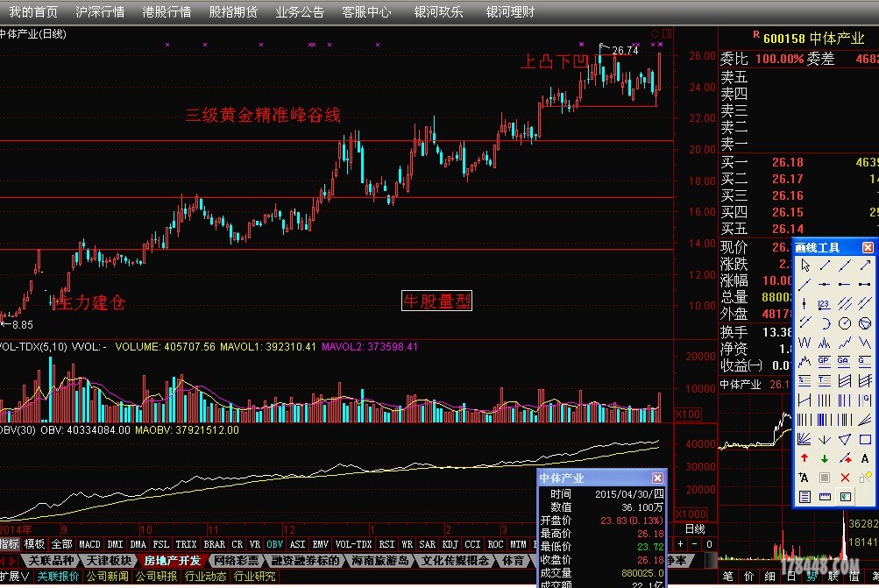This screenshot has height=588, width=879.
Task: Select the OBV indicator tab
Action: point(274,544)
